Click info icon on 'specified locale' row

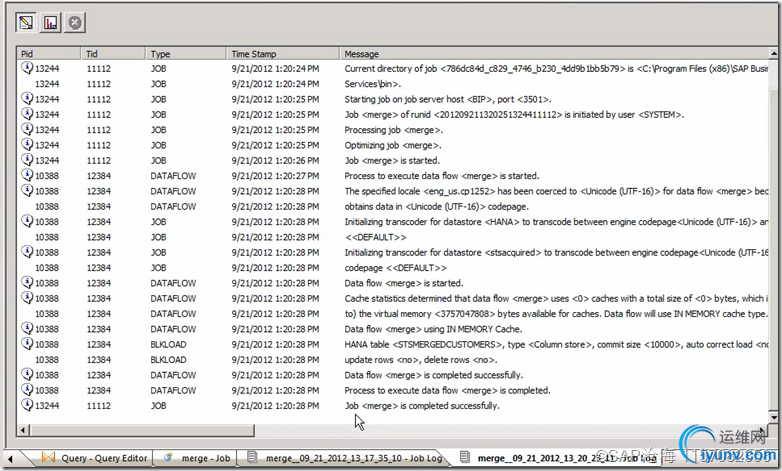pyautogui.click(x=27, y=191)
